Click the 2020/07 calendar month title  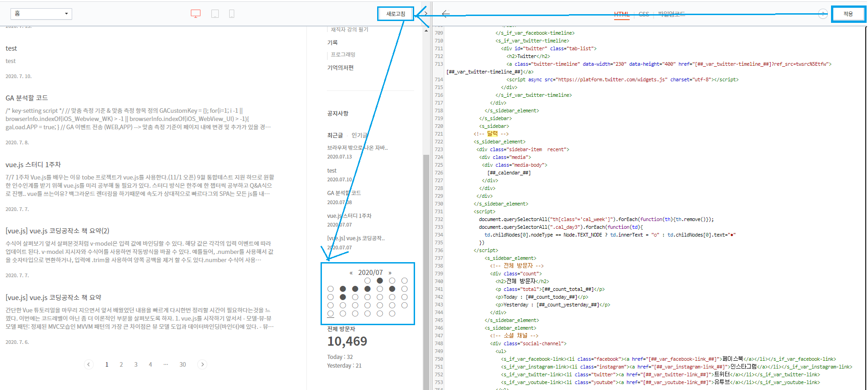(370, 273)
